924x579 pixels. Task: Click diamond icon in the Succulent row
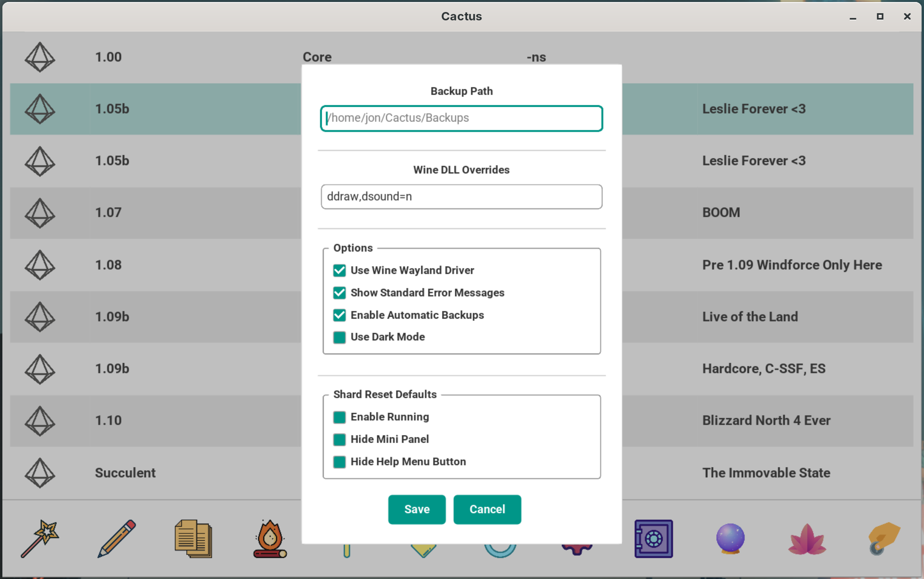pyautogui.click(x=40, y=473)
